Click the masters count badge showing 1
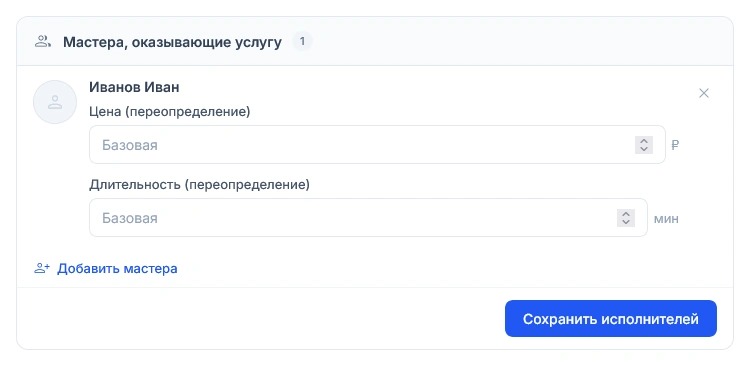The height and width of the screenshot is (366, 750). [x=302, y=42]
